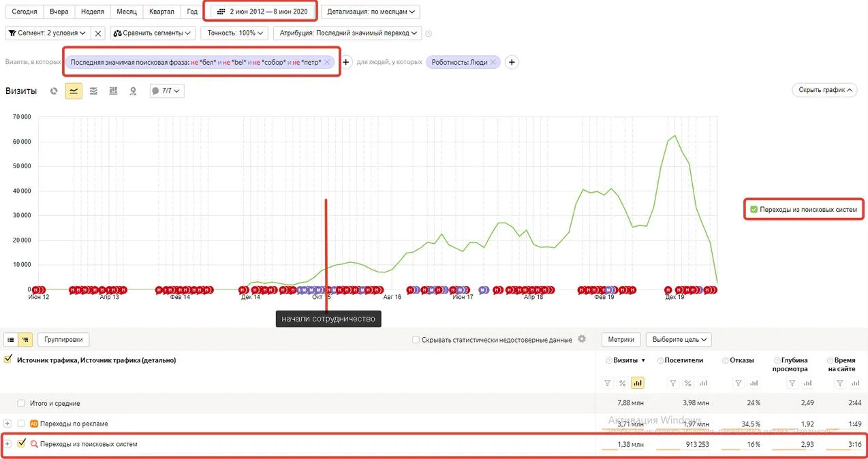Open the attribution help question icon
This screenshot has width=868, height=459.
click(428, 33)
